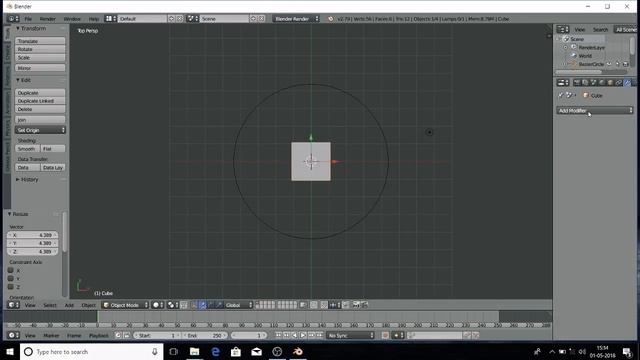Open the Set Origin dropdown

[40, 130]
